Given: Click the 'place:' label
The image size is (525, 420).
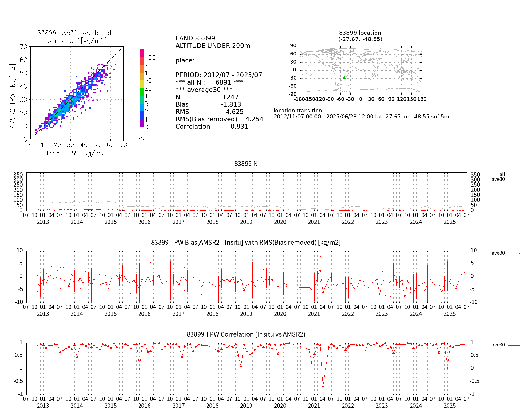Looking at the screenshot, I should [x=185, y=60].
